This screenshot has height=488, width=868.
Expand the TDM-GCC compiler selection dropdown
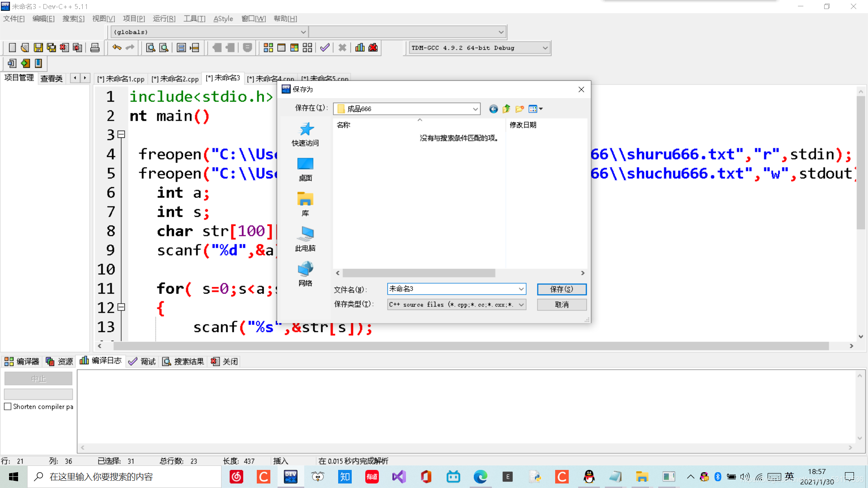(x=545, y=48)
